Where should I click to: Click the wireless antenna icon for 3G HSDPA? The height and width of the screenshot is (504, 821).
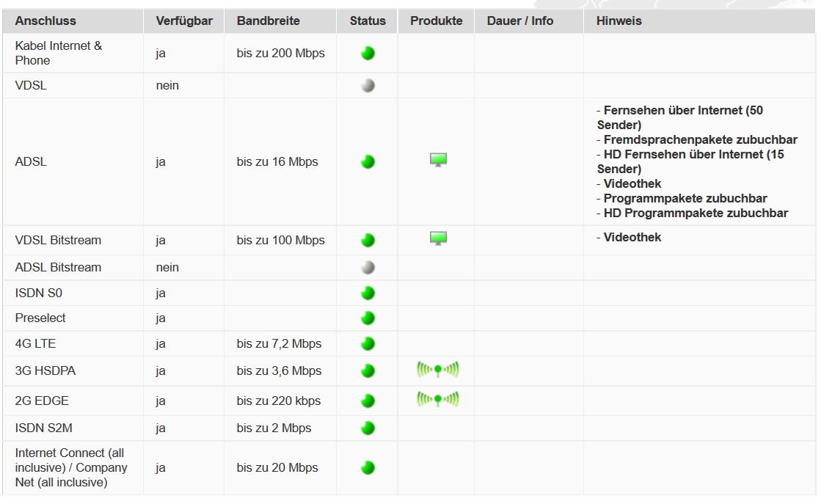tap(438, 370)
